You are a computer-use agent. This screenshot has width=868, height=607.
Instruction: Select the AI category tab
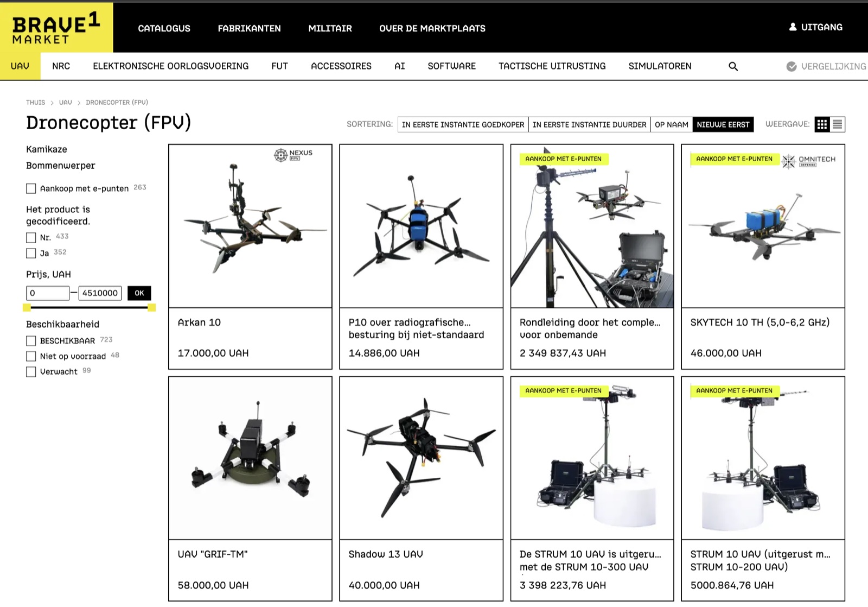coord(400,66)
